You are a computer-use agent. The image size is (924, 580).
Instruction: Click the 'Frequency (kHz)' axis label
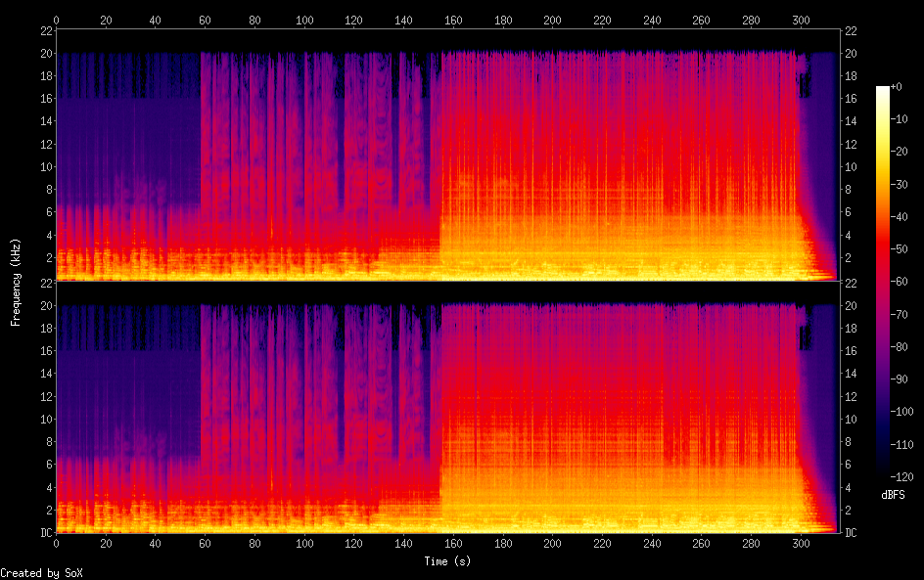tap(16, 282)
